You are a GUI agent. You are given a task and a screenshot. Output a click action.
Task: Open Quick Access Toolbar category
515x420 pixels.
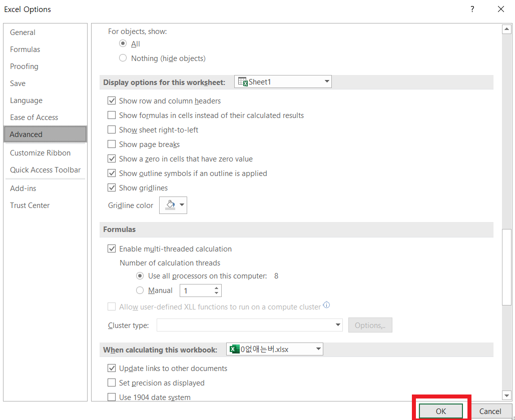point(46,170)
